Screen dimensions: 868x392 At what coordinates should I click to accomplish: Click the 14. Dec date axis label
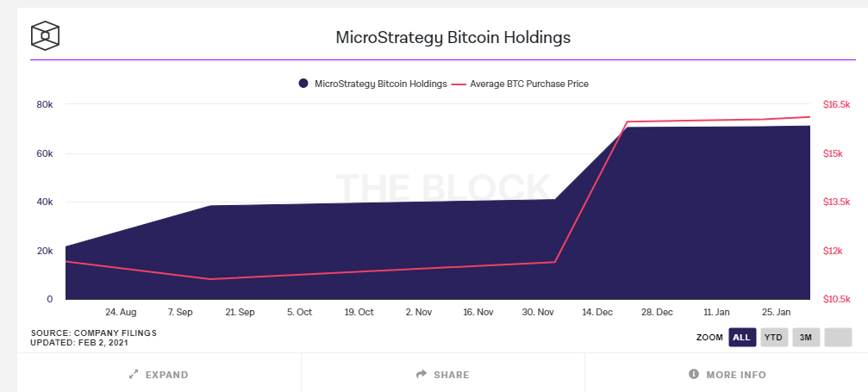596,312
